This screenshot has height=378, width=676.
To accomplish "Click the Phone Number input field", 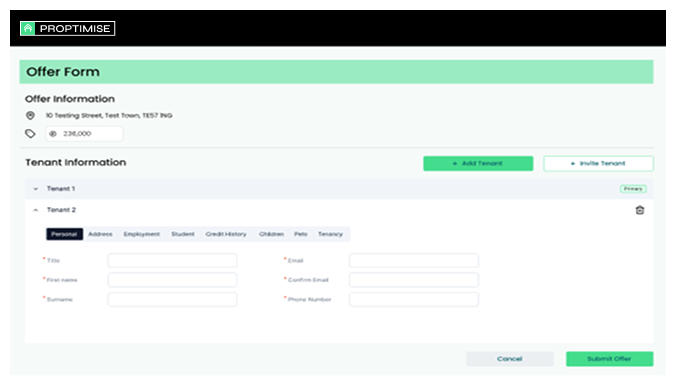I will click(x=414, y=299).
